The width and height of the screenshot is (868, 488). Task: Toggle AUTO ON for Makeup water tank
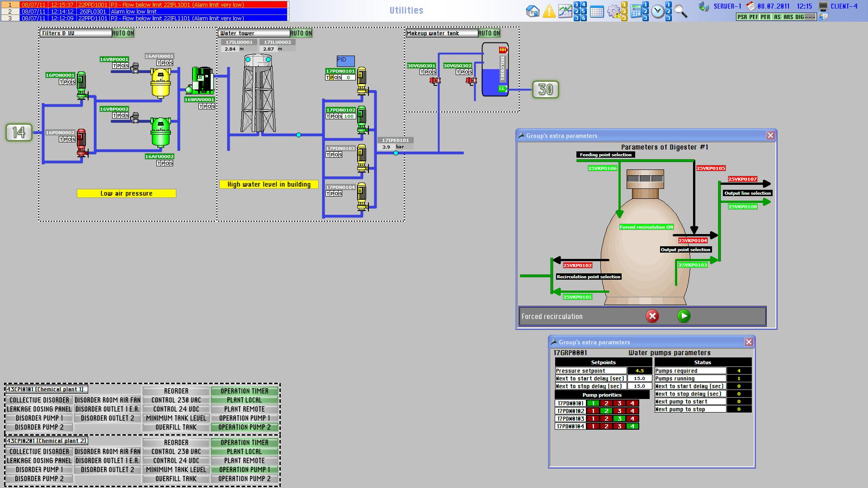click(x=489, y=33)
